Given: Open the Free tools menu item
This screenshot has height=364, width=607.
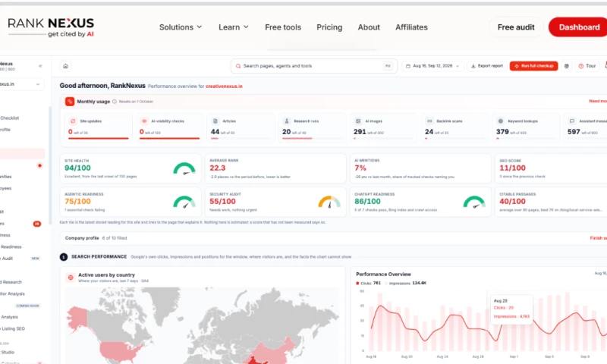Looking at the screenshot, I should pos(283,27).
